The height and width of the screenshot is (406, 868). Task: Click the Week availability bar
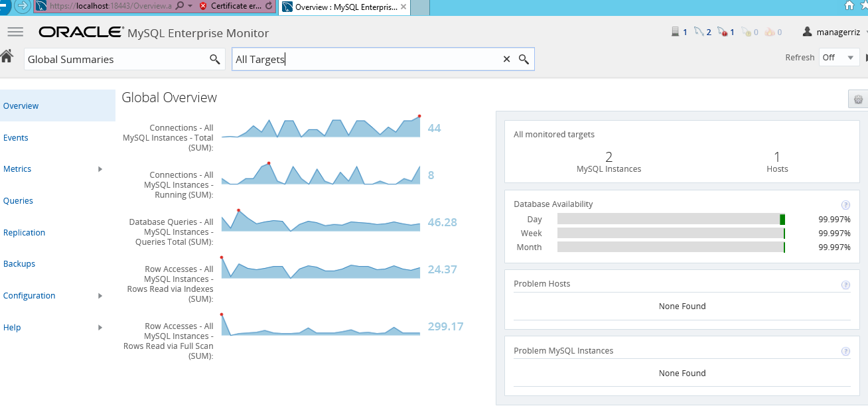[x=672, y=234]
